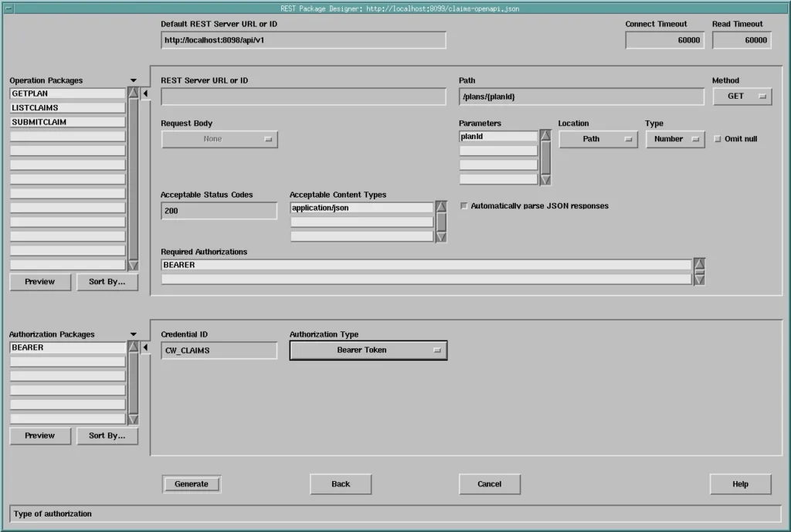Select BEARER authorization package
The width and height of the screenshot is (791, 532).
tap(67, 348)
